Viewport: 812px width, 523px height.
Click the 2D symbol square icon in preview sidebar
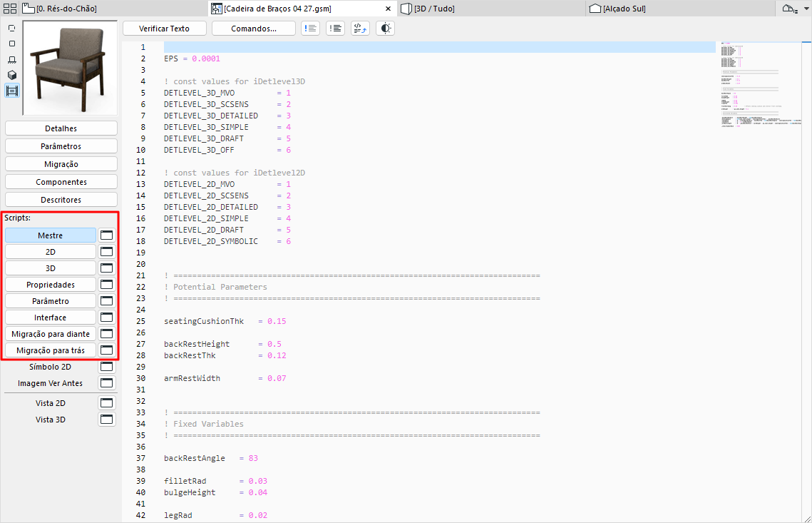point(11,43)
